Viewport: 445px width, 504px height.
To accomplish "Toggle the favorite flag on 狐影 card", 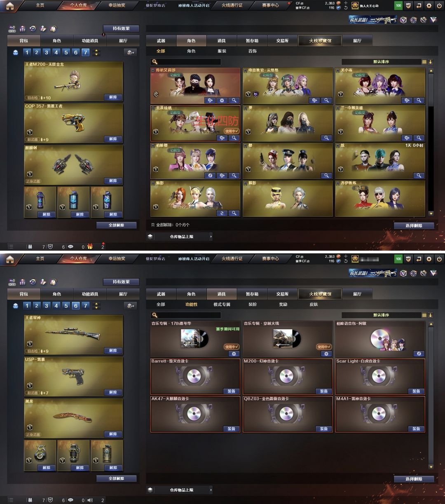I will tap(245, 183).
